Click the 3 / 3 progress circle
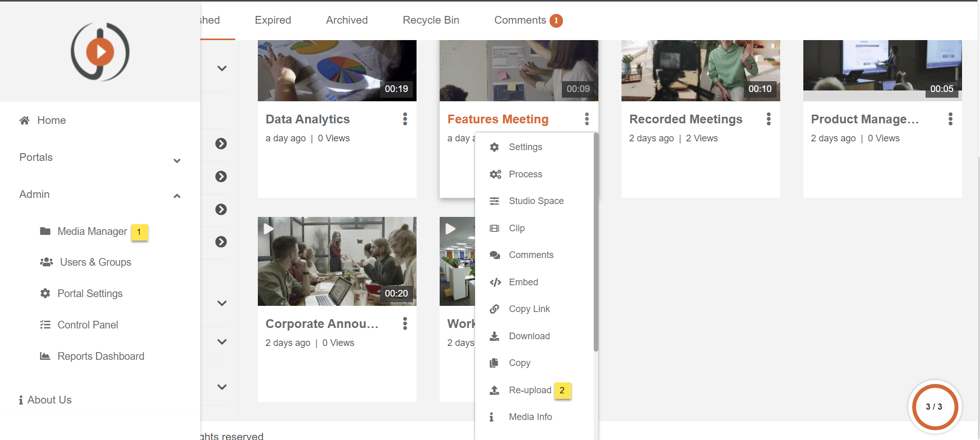Image resolution: width=980 pixels, height=440 pixels. (x=934, y=407)
